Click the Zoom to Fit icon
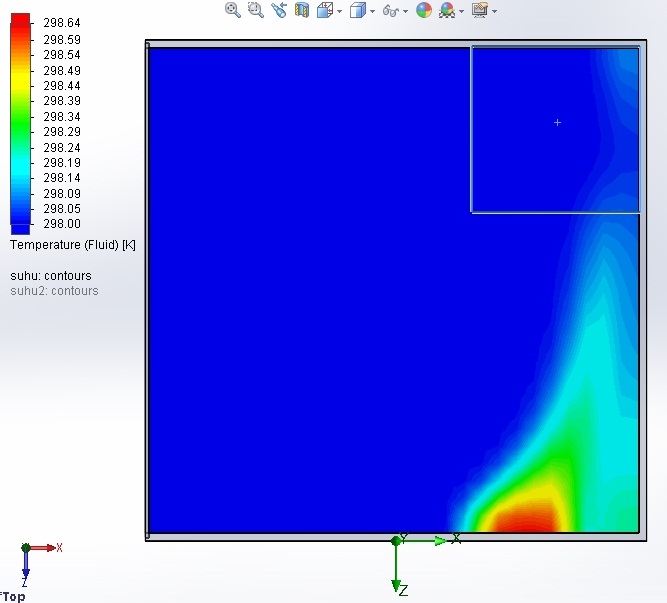This screenshot has width=667, height=603. coord(233,10)
